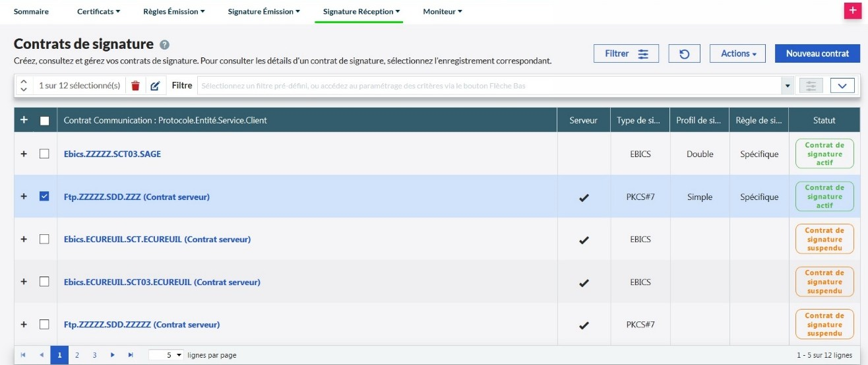This screenshot has height=365, width=868.
Task: Click the reset refresh icon button
Action: pos(684,54)
